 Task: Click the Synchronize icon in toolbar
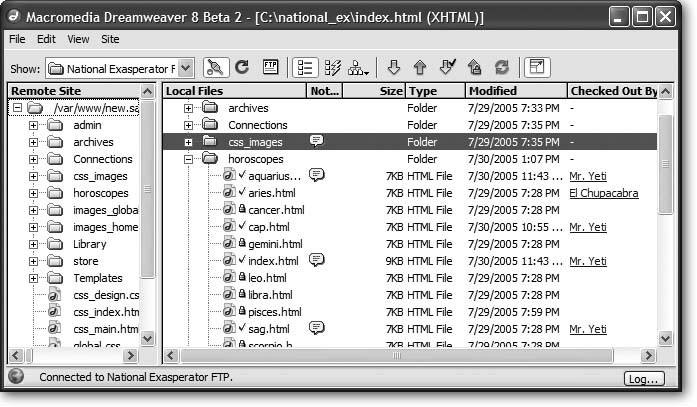pos(500,68)
